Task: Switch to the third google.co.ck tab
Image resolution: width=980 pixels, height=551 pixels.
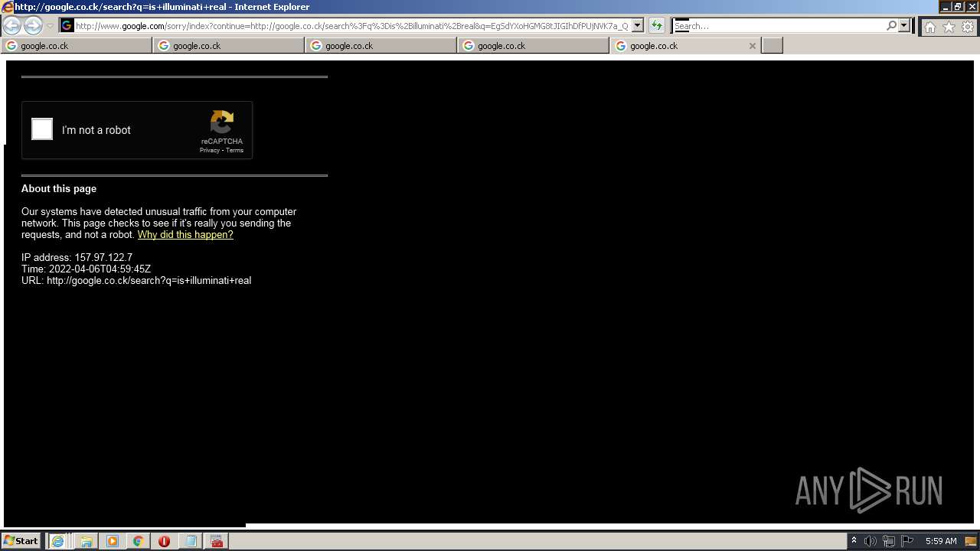Action: (381, 46)
